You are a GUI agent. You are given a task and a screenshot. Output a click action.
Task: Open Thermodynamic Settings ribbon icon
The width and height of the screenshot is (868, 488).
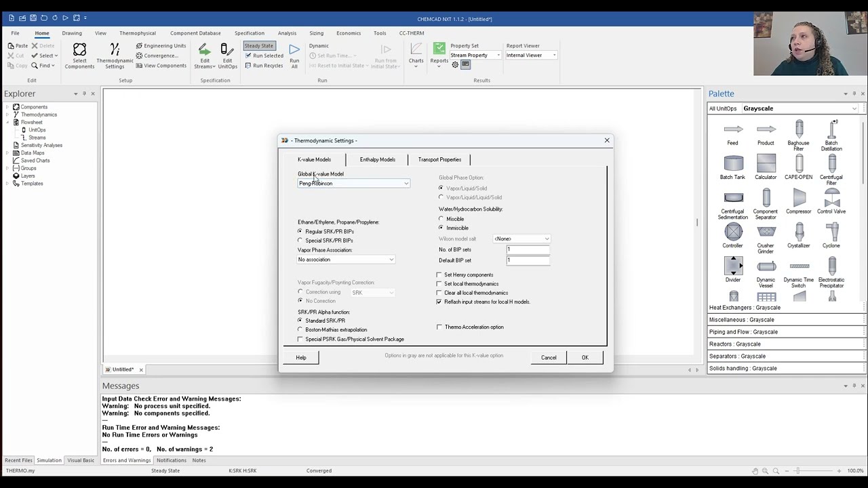coord(115,56)
